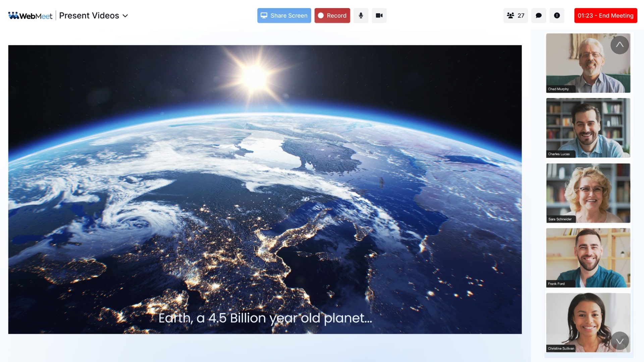This screenshot has height=362, width=644.
Task: Select Chad Murphy's video thumbnail
Action: pyautogui.click(x=588, y=63)
